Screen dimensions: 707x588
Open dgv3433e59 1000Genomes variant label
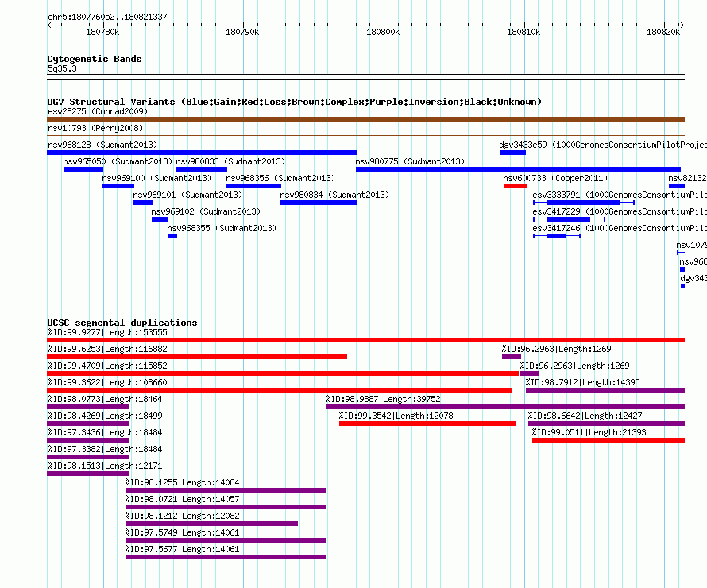click(x=603, y=145)
